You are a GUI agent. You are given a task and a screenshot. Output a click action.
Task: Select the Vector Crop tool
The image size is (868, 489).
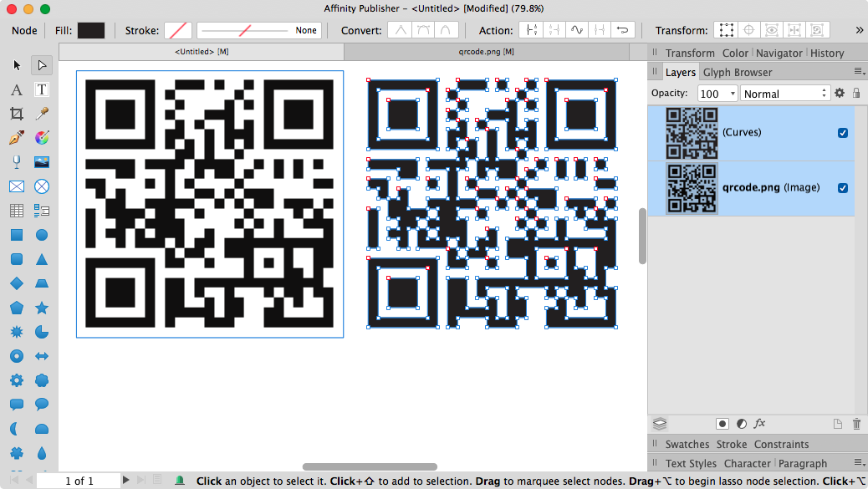17,114
